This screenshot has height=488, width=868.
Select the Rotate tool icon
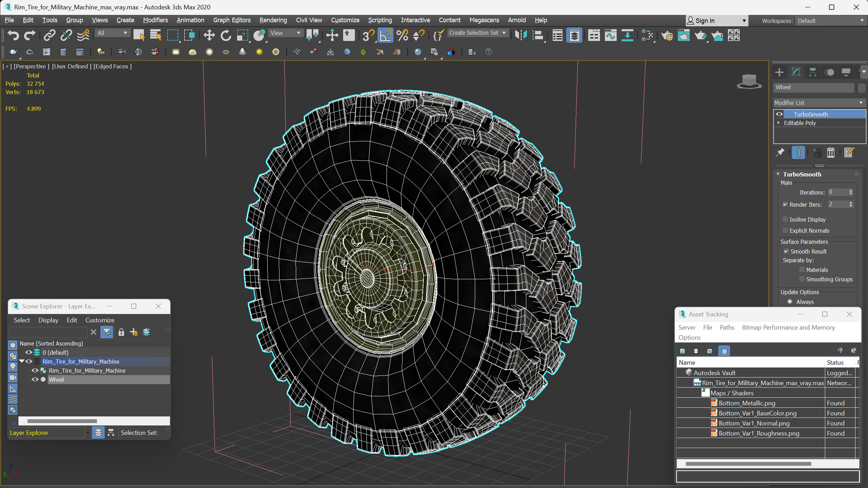[x=226, y=35]
